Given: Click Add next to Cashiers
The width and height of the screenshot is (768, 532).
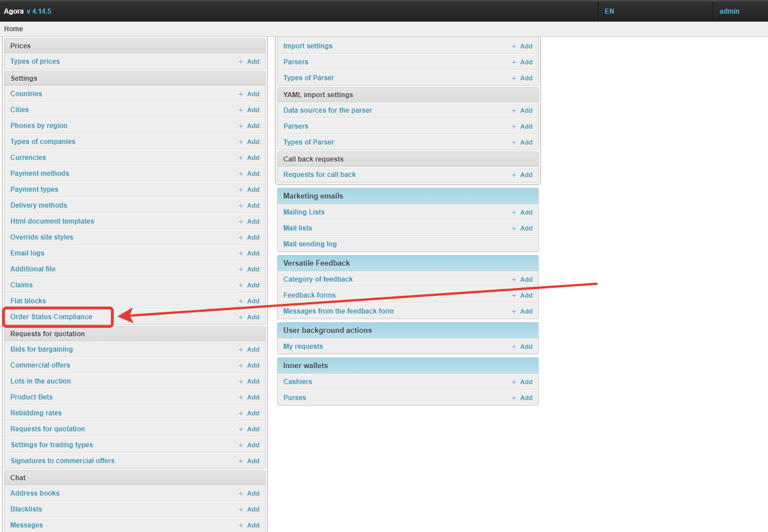Looking at the screenshot, I should click(x=526, y=382).
